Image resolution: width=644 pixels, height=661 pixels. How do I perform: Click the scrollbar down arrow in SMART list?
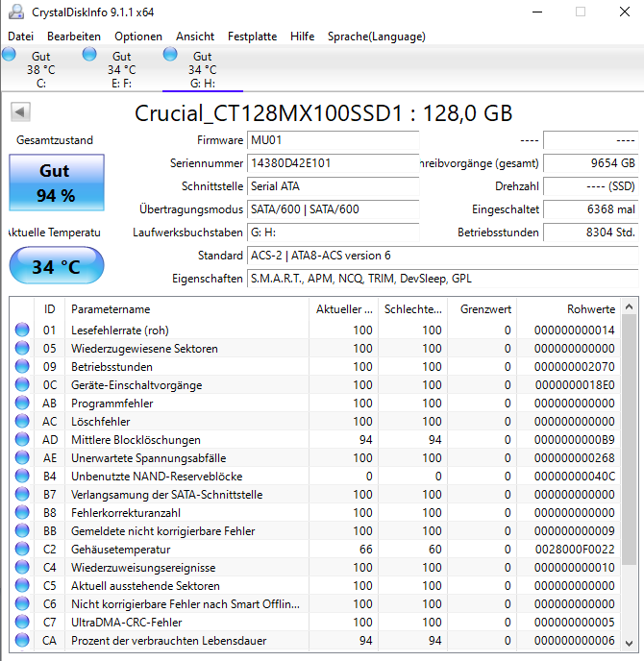pos(629,644)
